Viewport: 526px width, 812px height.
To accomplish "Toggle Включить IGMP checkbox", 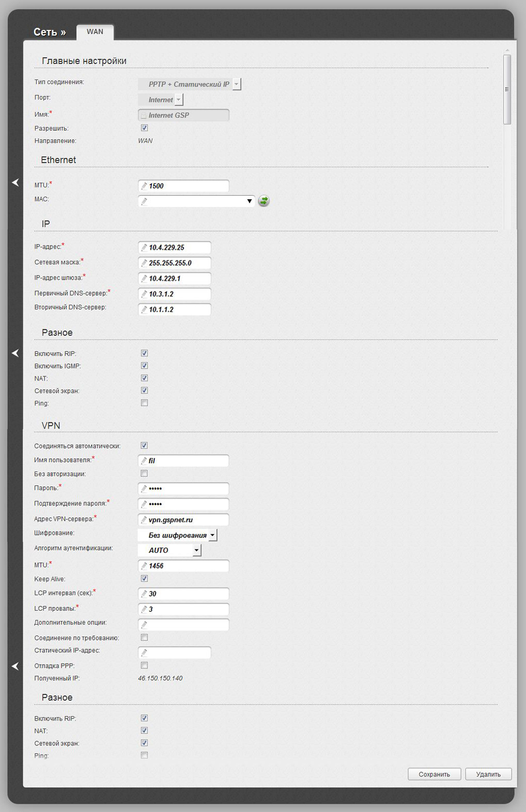I will coord(144,365).
